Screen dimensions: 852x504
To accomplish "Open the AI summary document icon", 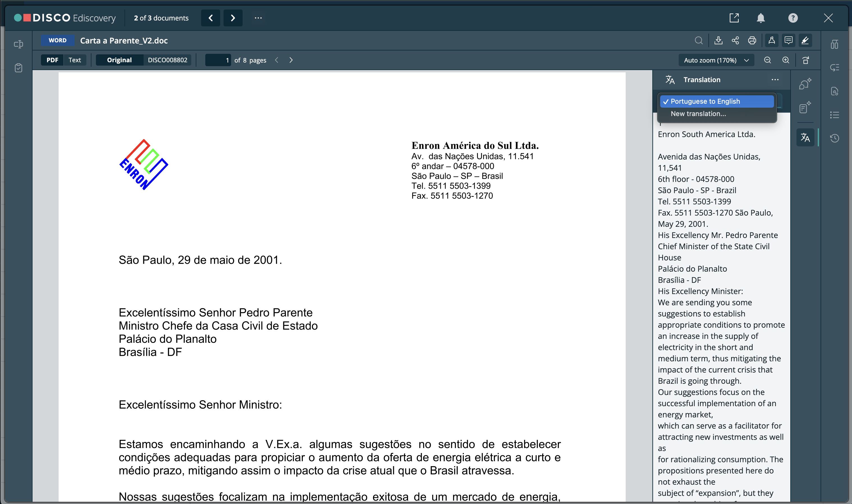I will [805, 107].
